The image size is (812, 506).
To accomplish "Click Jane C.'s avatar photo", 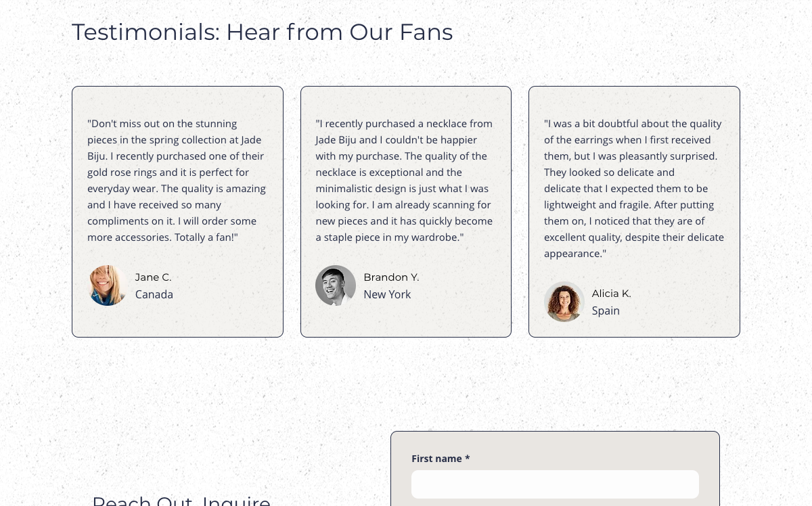I will (108, 285).
